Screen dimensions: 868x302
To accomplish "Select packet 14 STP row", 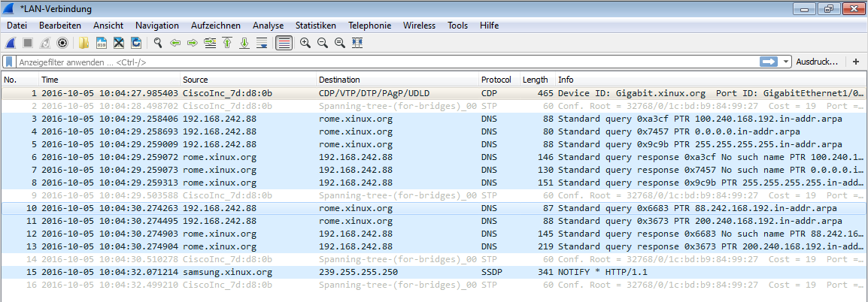I will pyautogui.click(x=433, y=259).
